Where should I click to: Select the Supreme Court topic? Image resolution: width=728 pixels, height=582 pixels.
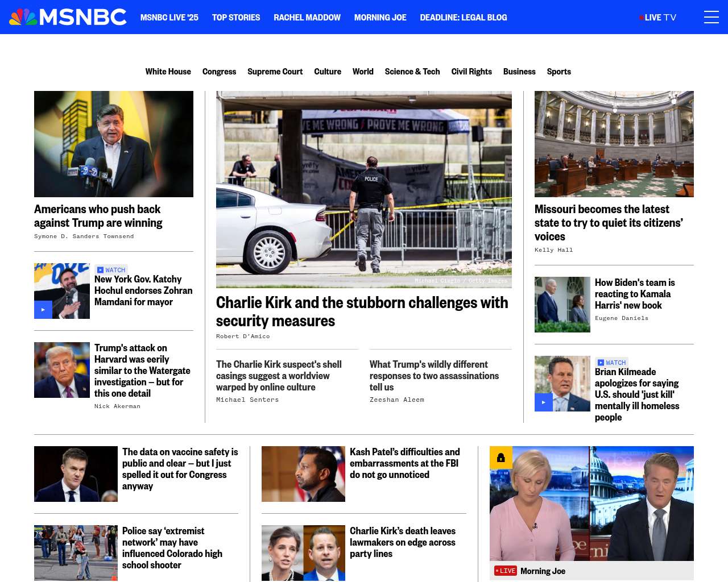(275, 72)
